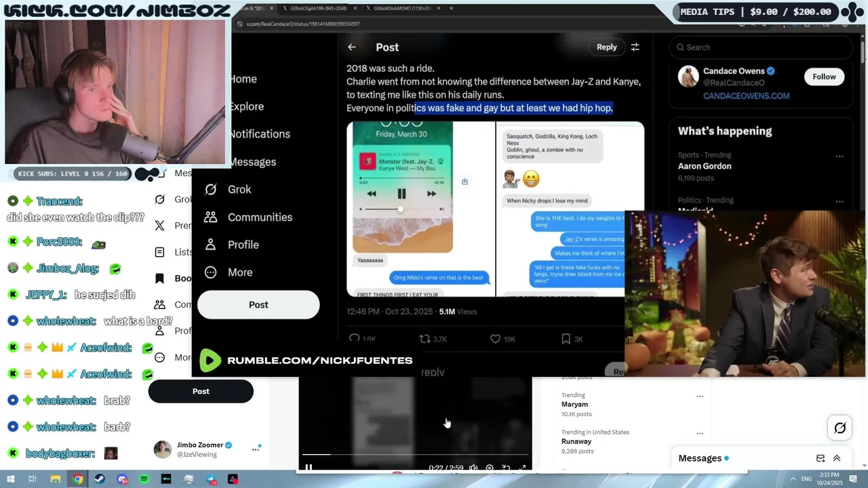Click the background page Bookmarks icon
868x488 pixels.
coord(160,279)
